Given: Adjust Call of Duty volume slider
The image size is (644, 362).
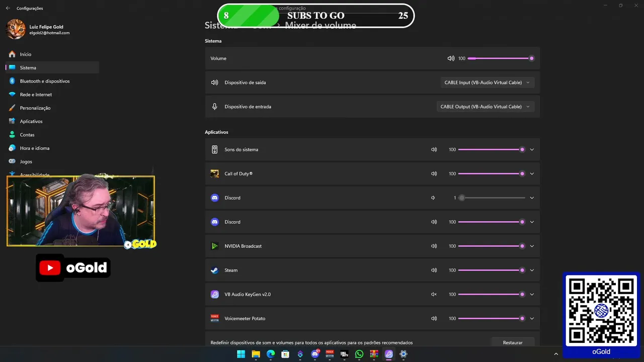Looking at the screenshot, I should tap(492, 173).
